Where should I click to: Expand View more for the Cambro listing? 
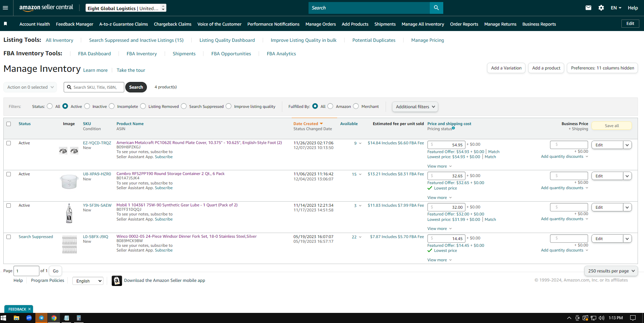click(440, 198)
